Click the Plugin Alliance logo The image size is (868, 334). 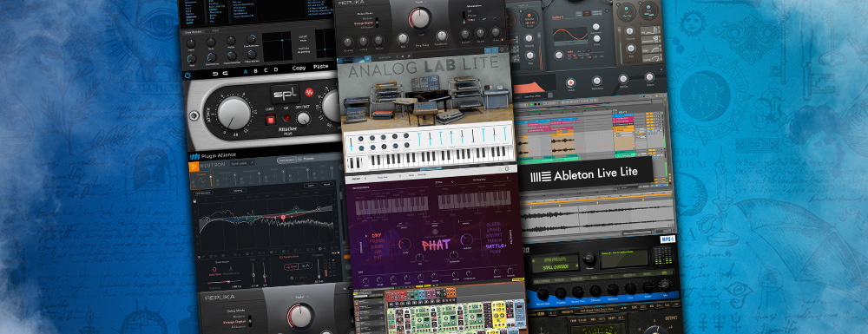[x=214, y=156]
